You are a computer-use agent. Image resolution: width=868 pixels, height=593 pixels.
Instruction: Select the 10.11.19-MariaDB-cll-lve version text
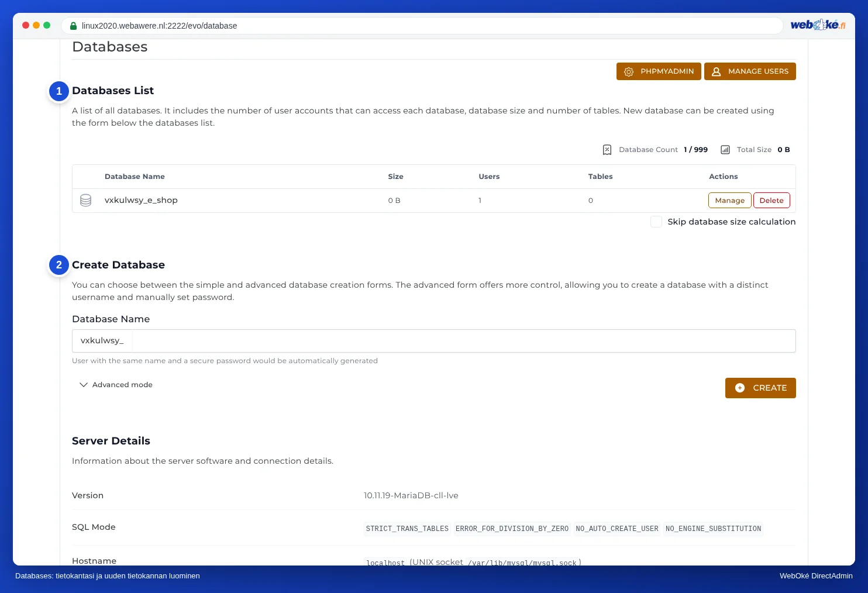point(411,495)
